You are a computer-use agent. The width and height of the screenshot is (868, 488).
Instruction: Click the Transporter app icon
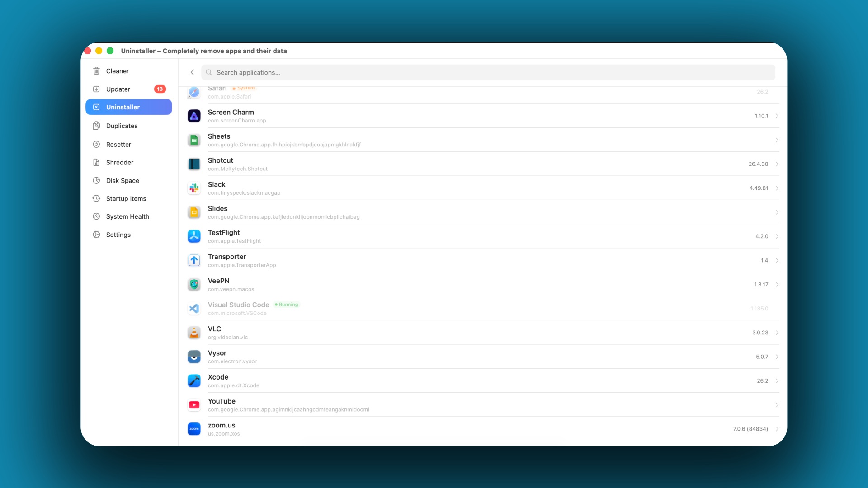tap(194, 260)
